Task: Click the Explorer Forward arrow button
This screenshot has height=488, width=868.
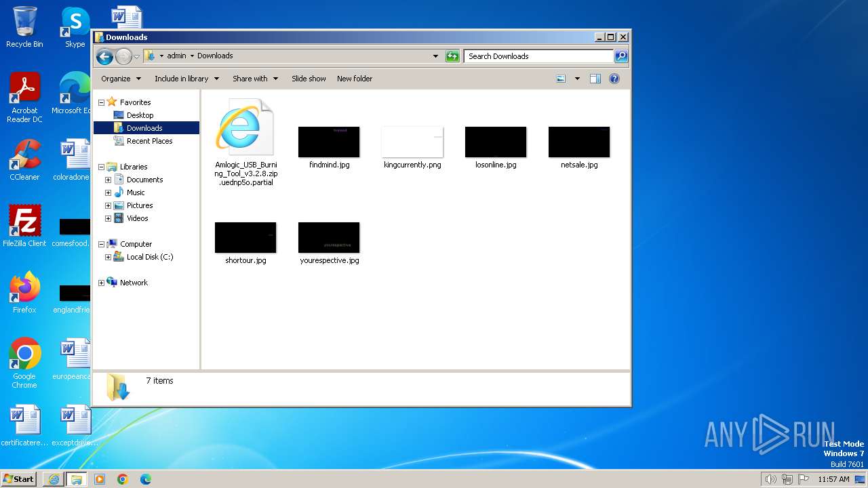Action: tap(123, 56)
